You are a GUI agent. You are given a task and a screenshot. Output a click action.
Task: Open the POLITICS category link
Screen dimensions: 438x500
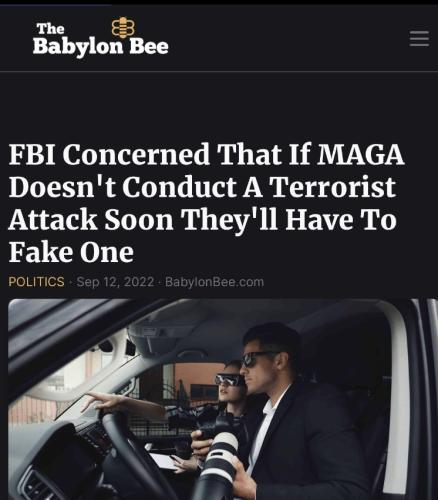point(36,282)
